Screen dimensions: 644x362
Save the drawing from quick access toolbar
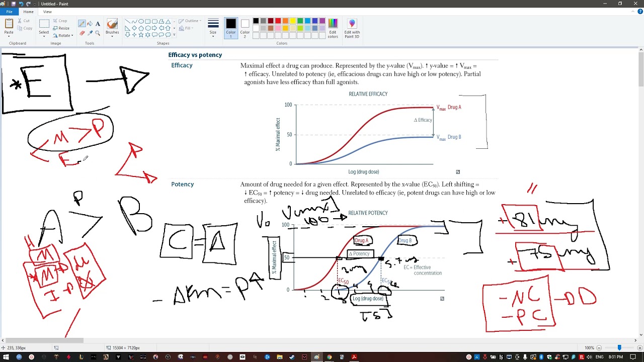click(14, 4)
